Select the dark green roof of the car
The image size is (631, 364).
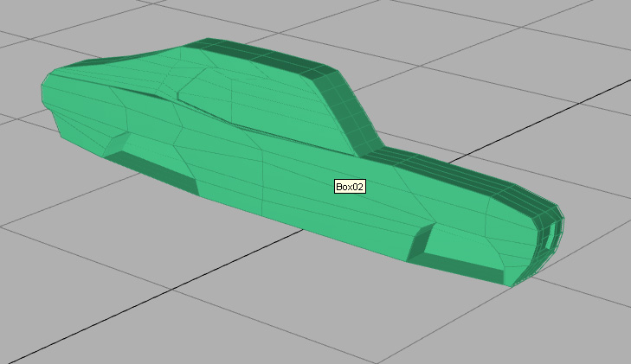click(x=260, y=57)
